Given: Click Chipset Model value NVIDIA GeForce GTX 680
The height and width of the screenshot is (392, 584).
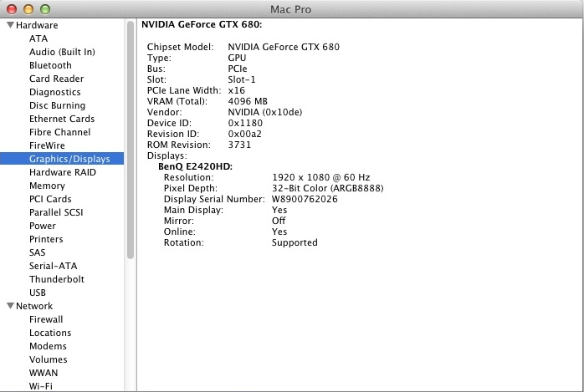Looking at the screenshot, I should coord(284,48).
